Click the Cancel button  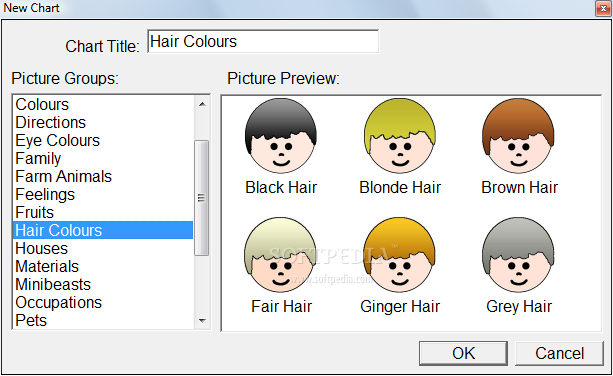click(559, 353)
